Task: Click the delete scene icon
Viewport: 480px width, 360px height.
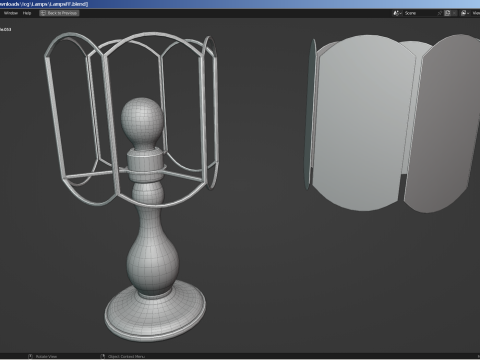Action: pyautogui.click(x=454, y=13)
